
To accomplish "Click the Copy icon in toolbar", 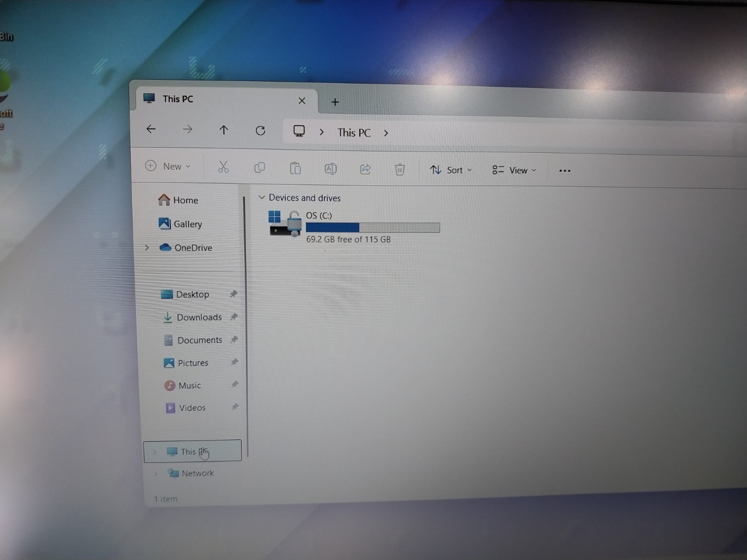I will point(259,167).
